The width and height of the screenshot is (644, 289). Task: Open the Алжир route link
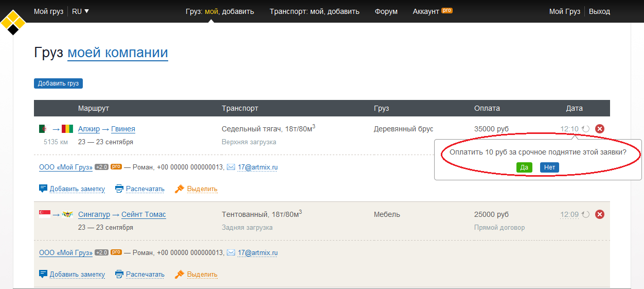click(x=89, y=129)
